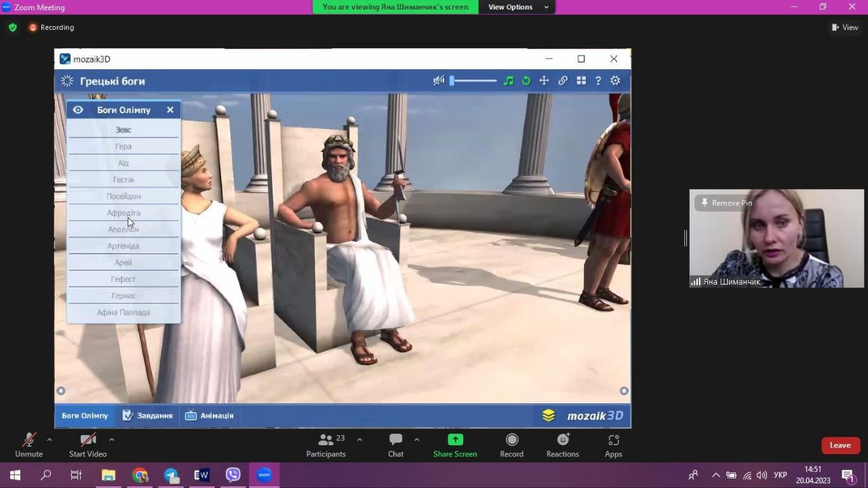Image resolution: width=868 pixels, height=488 pixels.
Task: Select Афіна Паллада in the gods list
Action: click(123, 312)
